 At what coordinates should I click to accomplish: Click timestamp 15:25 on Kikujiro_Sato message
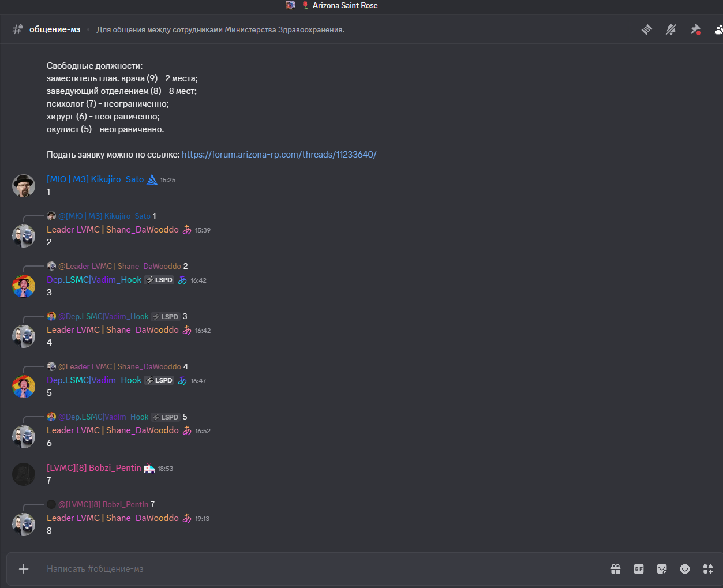(168, 180)
